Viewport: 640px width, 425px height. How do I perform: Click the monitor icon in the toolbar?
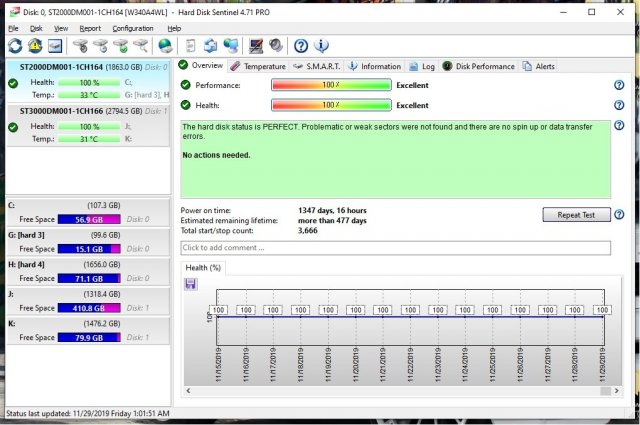[255, 46]
